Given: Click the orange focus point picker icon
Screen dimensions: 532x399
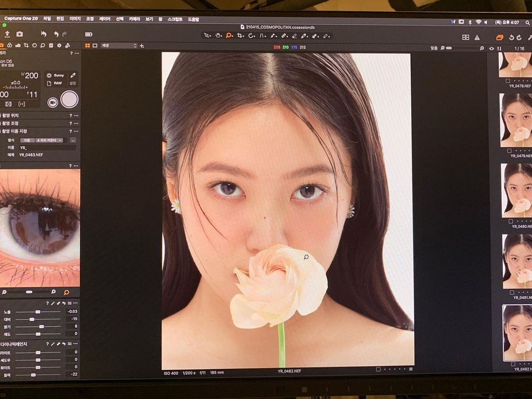Looking at the screenshot, I should [x=66, y=292].
